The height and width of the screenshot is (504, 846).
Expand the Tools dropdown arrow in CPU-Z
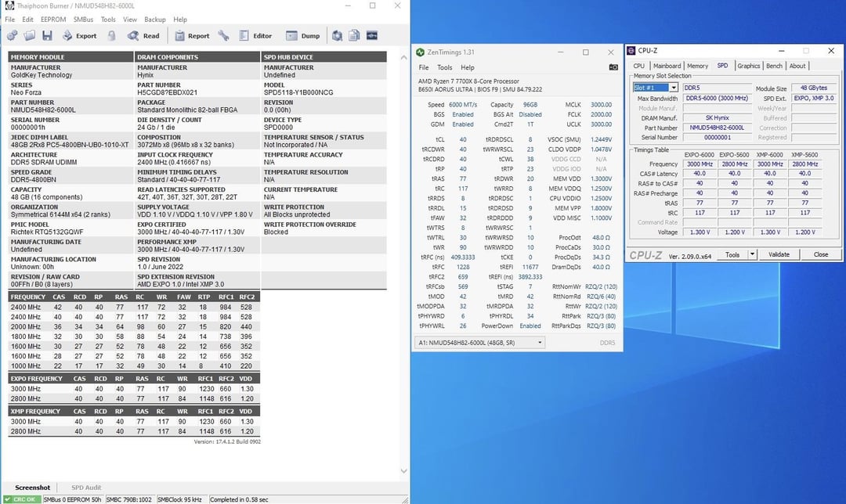point(752,254)
